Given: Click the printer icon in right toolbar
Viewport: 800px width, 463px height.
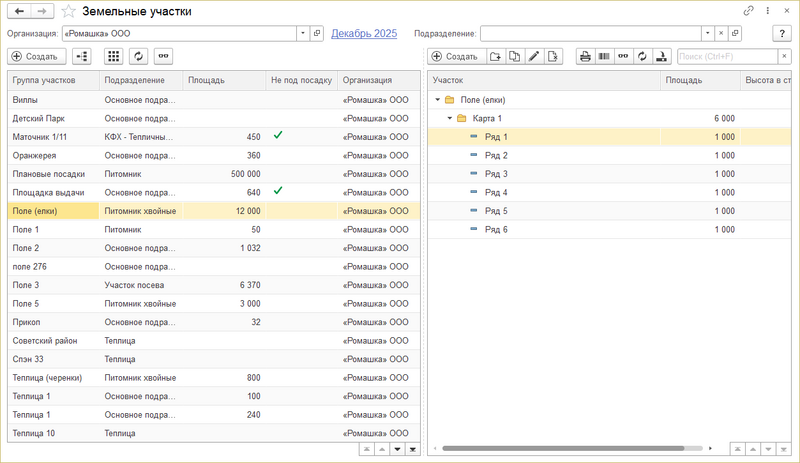Looking at the screenshot, I should [585, 57].
